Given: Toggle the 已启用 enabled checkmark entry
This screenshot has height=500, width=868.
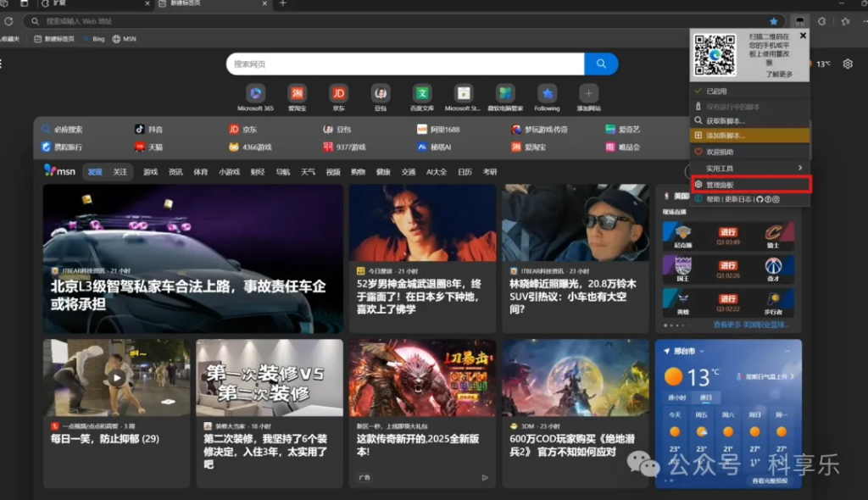Looking at the screenshot, I should 749,91.
